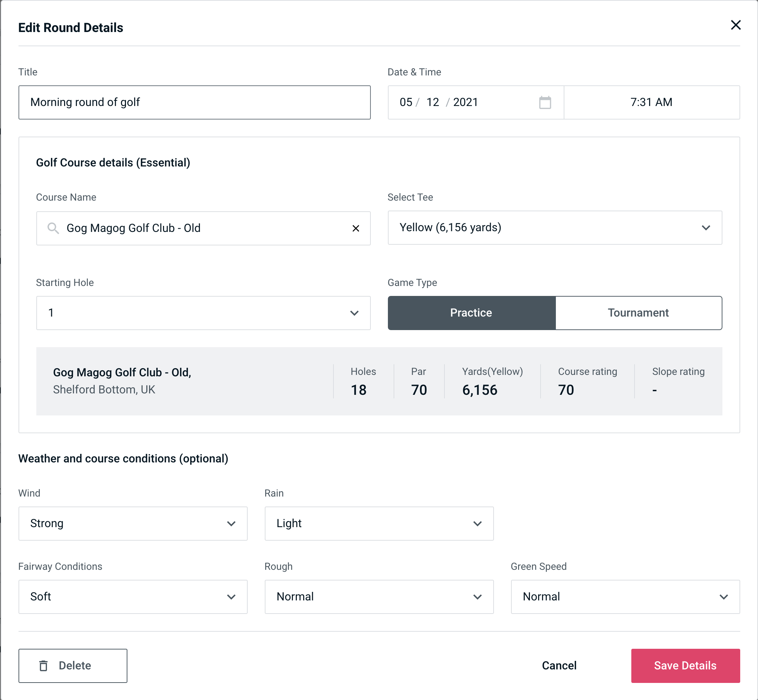Click the delete trash icon button
This screenshot has height=700, width=758.
point(45,665)
